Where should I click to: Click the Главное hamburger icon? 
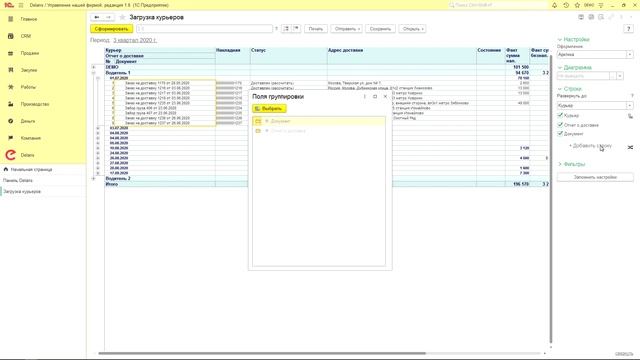11,19
